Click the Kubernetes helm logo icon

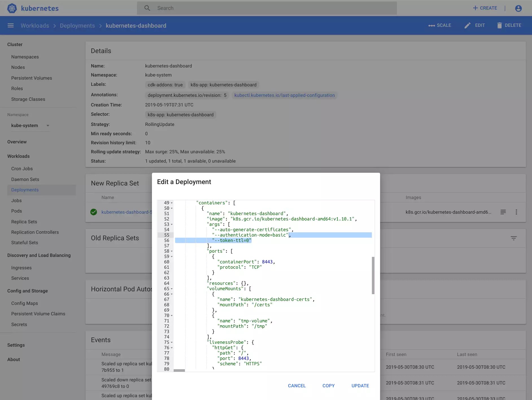12,8
